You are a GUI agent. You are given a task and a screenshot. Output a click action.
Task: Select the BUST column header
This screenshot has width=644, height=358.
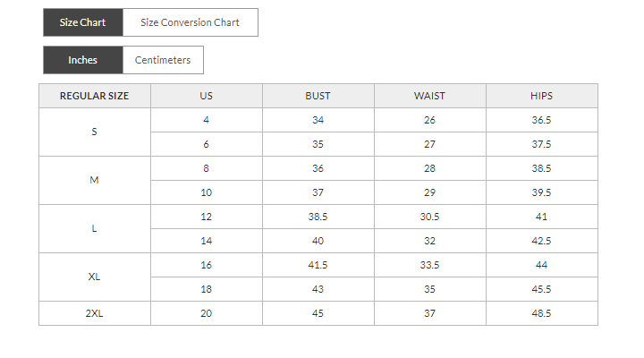click(318, 96)
